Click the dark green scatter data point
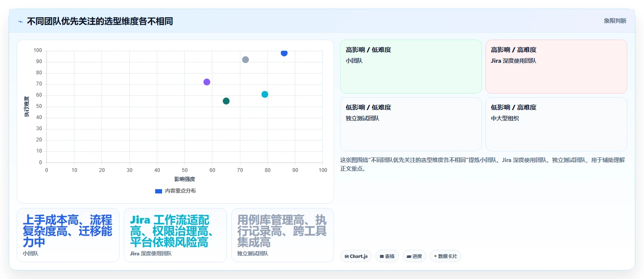The image size is (644, 279). pyautogui.click(x=226, y=101)
